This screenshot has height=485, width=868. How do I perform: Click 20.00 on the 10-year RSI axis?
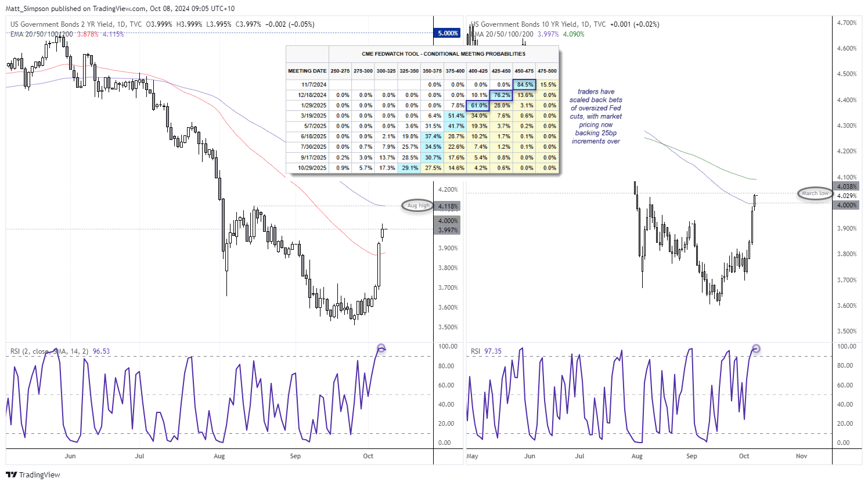846,423
